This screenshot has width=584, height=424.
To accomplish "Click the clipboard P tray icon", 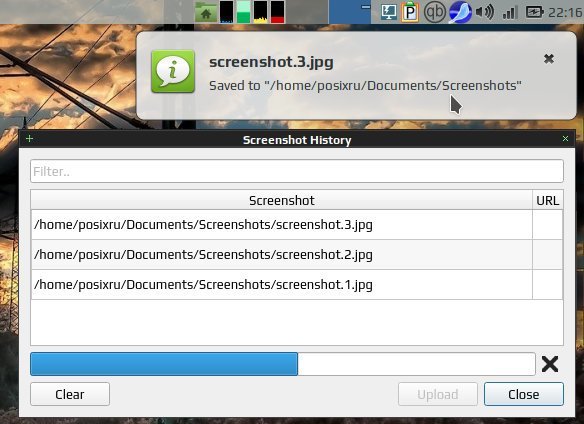I will [410, 12].
